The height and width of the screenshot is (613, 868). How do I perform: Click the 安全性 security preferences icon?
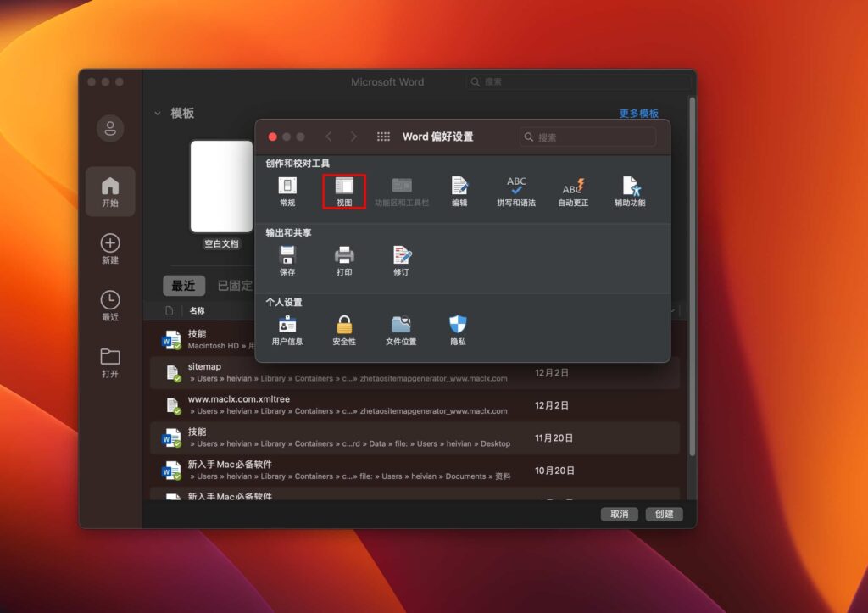coord(344,325)
